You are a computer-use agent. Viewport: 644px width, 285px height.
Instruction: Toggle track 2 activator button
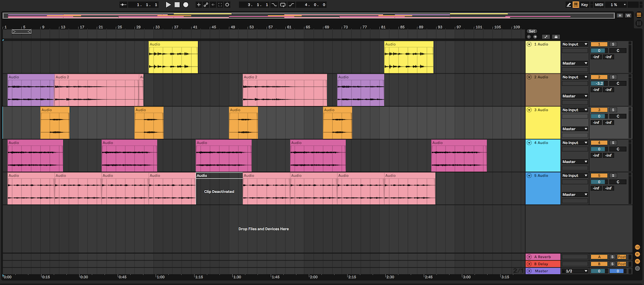[599, 77]
